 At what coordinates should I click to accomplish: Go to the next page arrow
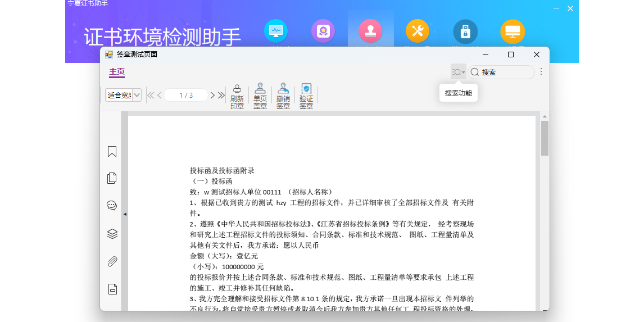pos(213,96)
